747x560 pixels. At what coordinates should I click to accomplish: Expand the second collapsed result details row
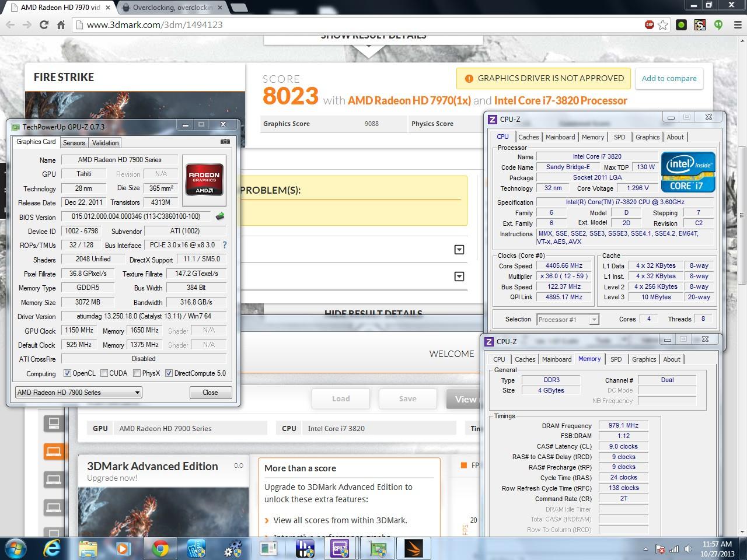click(459, 276)
